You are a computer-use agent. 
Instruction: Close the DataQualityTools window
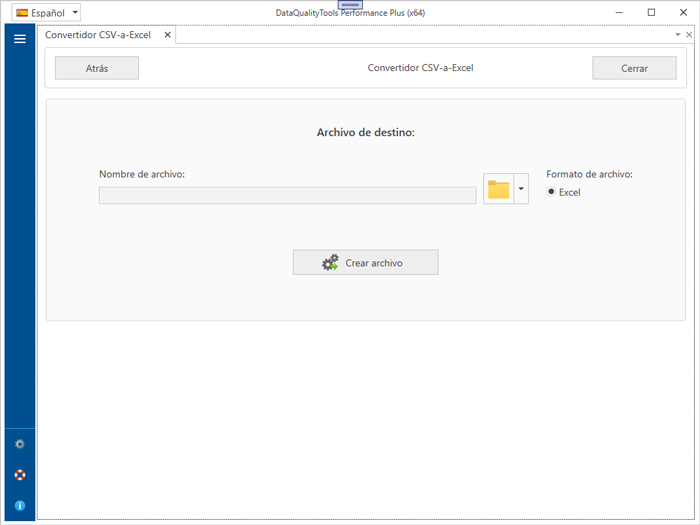click(x=683, y=12)
